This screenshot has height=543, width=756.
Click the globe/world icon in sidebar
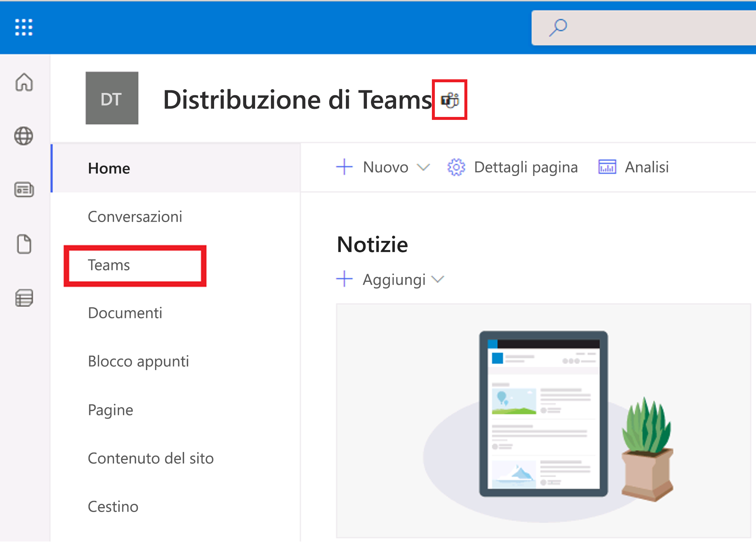coord(25,135)
